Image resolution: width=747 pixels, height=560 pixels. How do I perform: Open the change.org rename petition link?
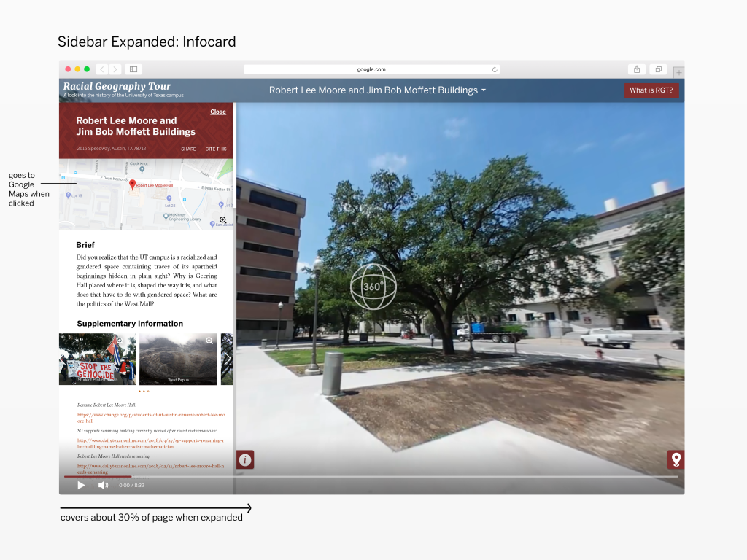(151, 418)
